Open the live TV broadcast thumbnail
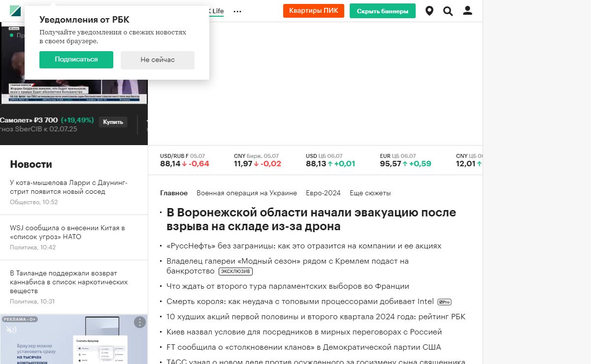Screen dimensions: 591x364 tap(74, 91)
